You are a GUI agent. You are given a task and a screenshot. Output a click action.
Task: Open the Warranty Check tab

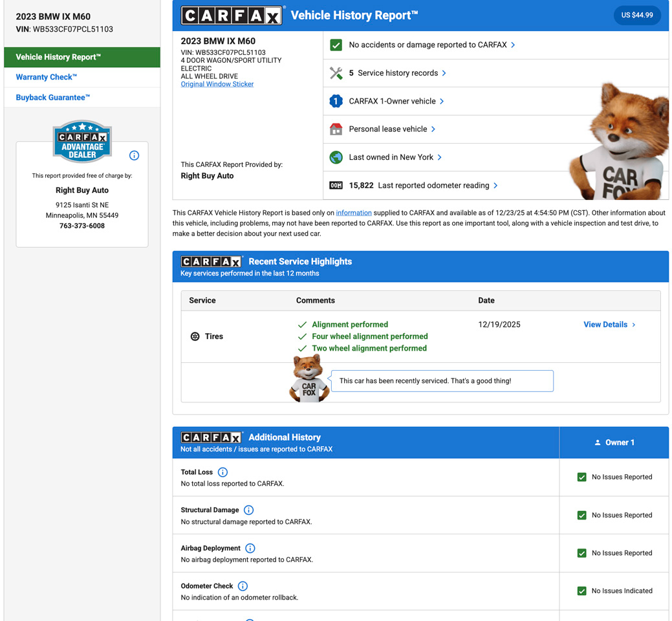[x=47, y=77]
